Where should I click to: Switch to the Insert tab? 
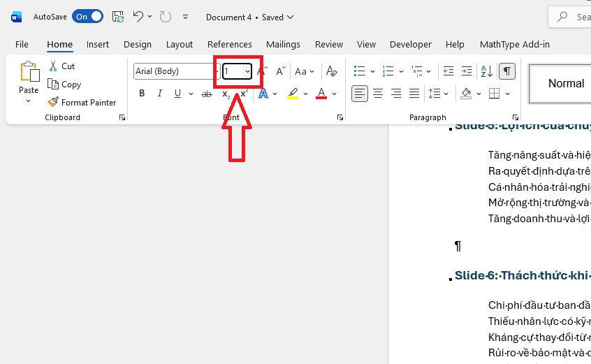(98, 45)
